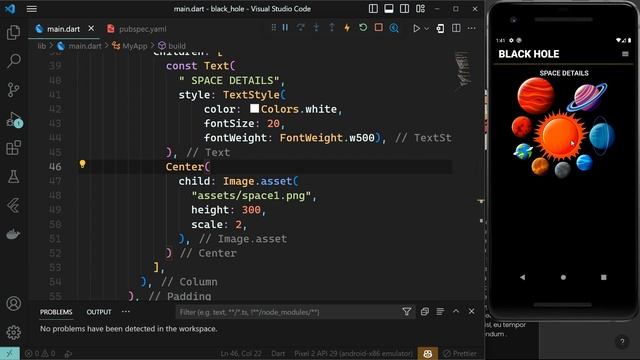The image size is (640, 360).
Task: Open the Run and Debug view
Action: pyautogui.click(x=13, y=119)
